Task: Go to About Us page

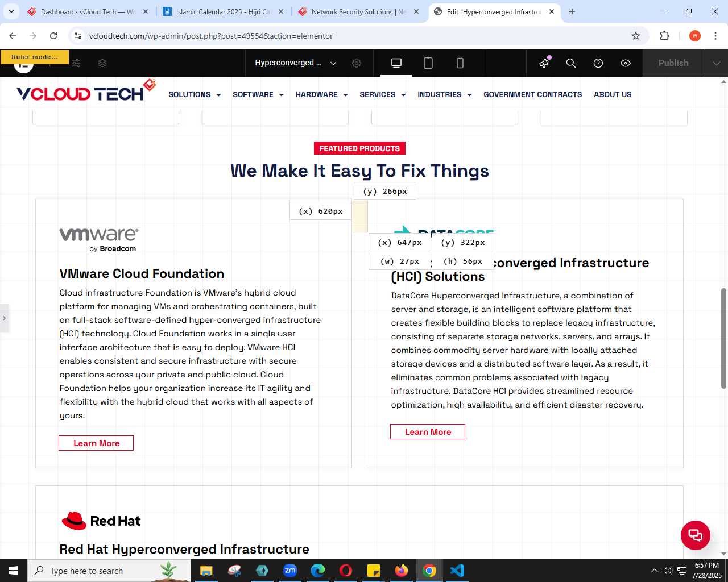Action: (613, 94)
